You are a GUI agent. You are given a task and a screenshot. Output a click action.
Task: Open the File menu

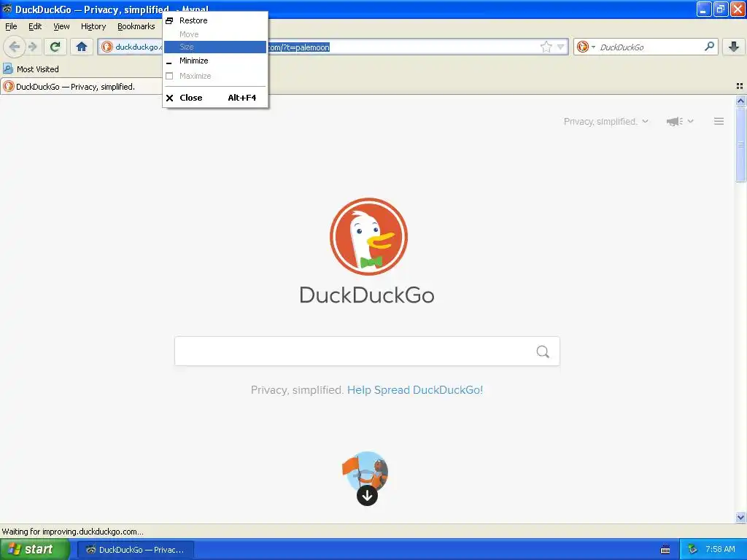pos(11,27)
